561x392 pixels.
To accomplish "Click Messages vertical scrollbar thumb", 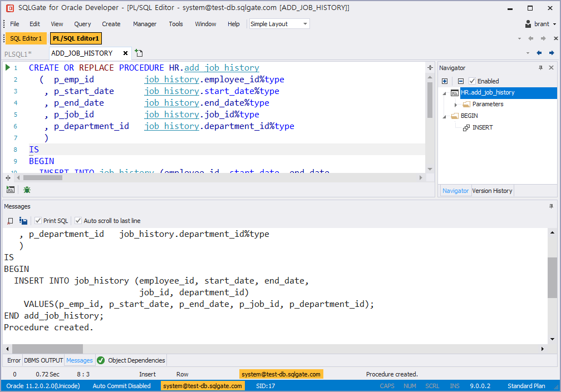I will tap(552, 277).
